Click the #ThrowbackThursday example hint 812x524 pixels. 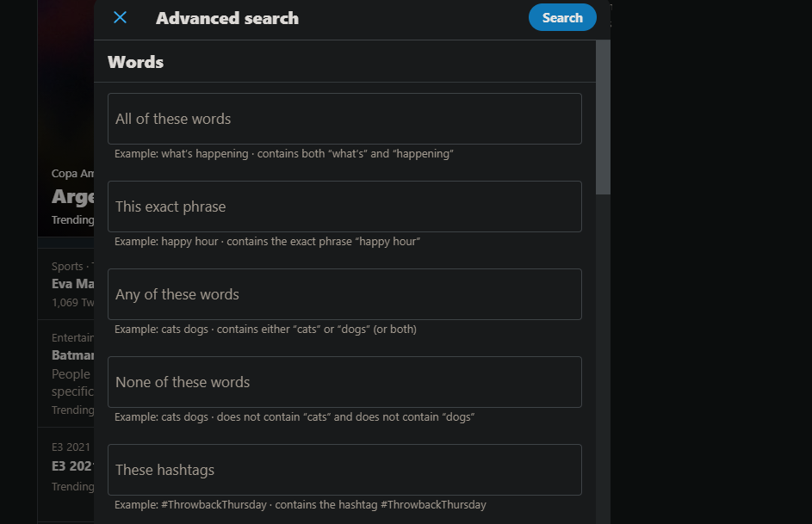tap(301, 505)
